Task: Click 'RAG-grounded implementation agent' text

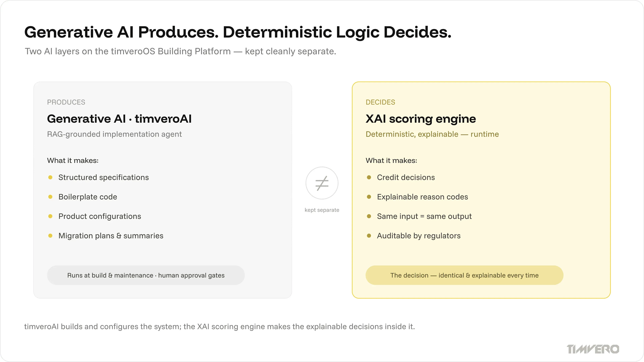Action: click(x=114, y=134)
